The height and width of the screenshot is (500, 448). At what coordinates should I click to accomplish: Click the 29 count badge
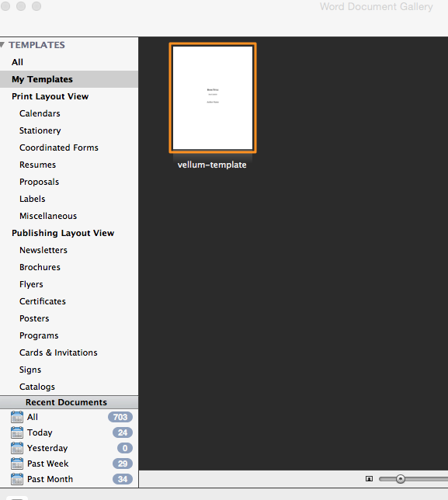pyautogui.click(x=123, y=464)
